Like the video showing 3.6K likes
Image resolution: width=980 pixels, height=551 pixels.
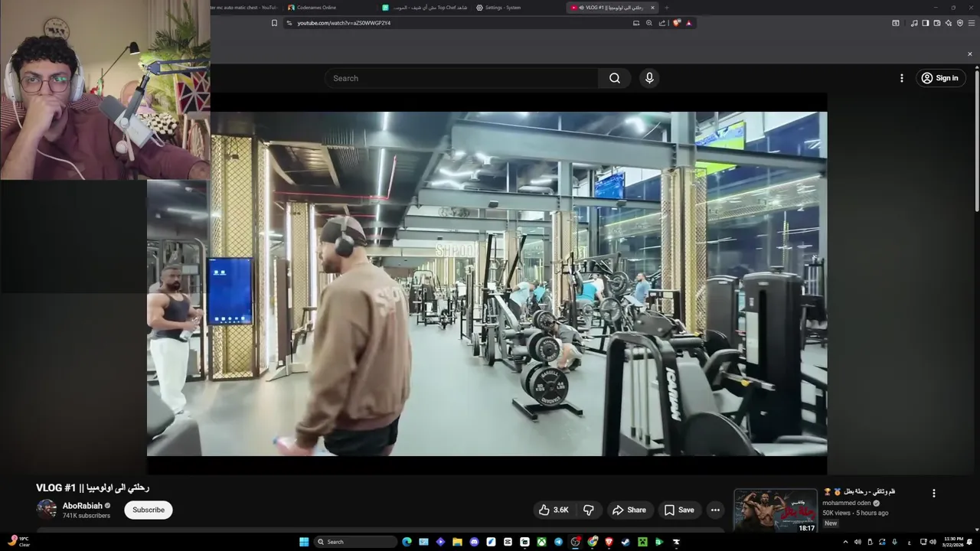point(554,510)
